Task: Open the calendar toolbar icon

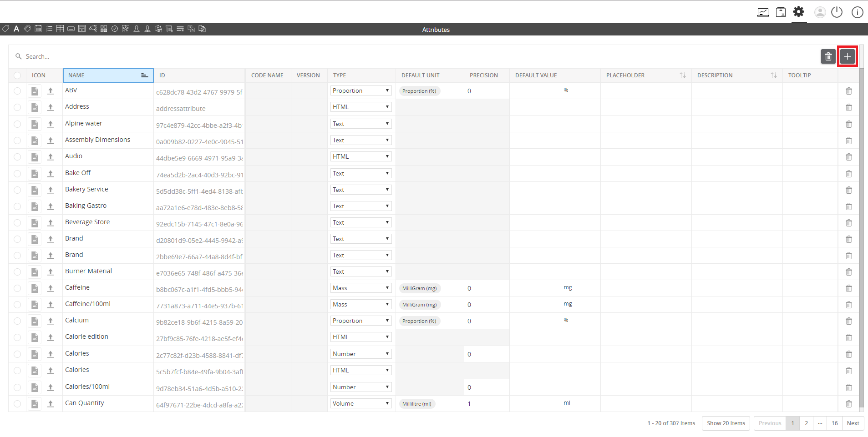Action: (38, 29)
